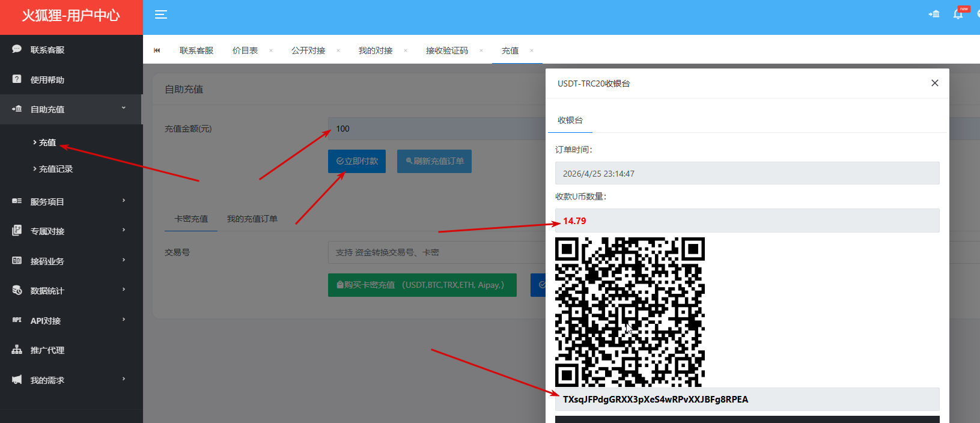
Task: Click the card icon beside 服务项目
Action: (17, 201)
